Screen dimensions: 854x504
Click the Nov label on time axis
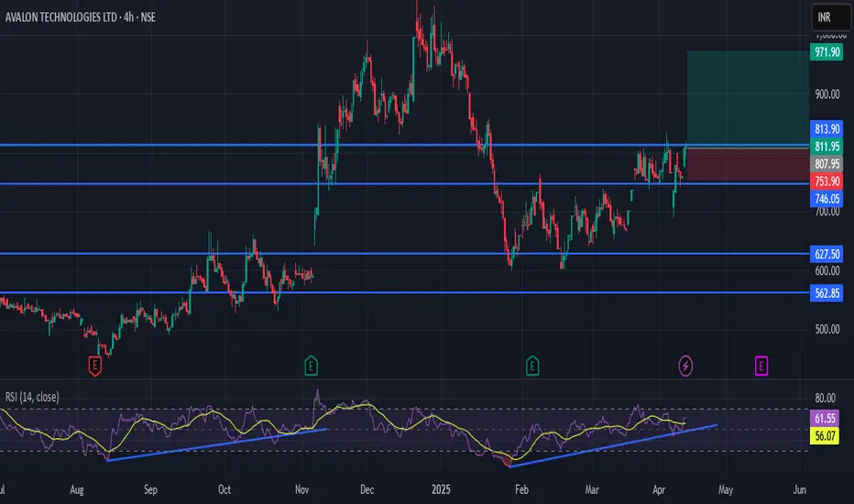pos(301,490)
